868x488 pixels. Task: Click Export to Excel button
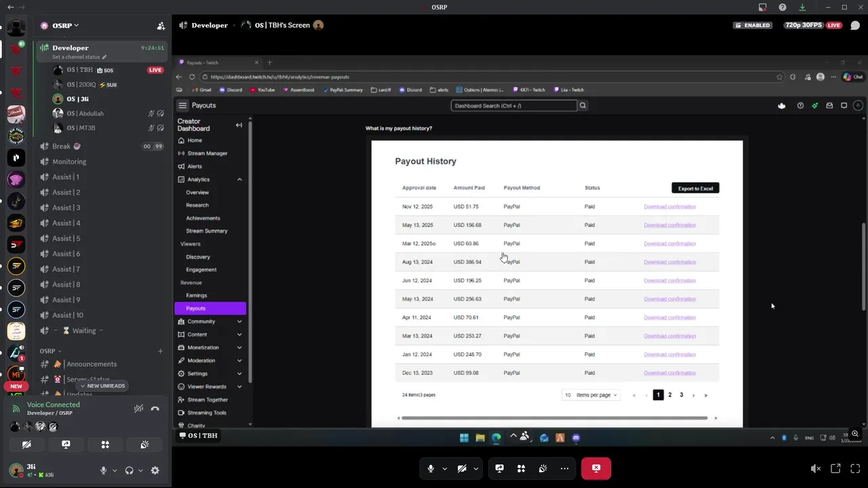point(695,188)
